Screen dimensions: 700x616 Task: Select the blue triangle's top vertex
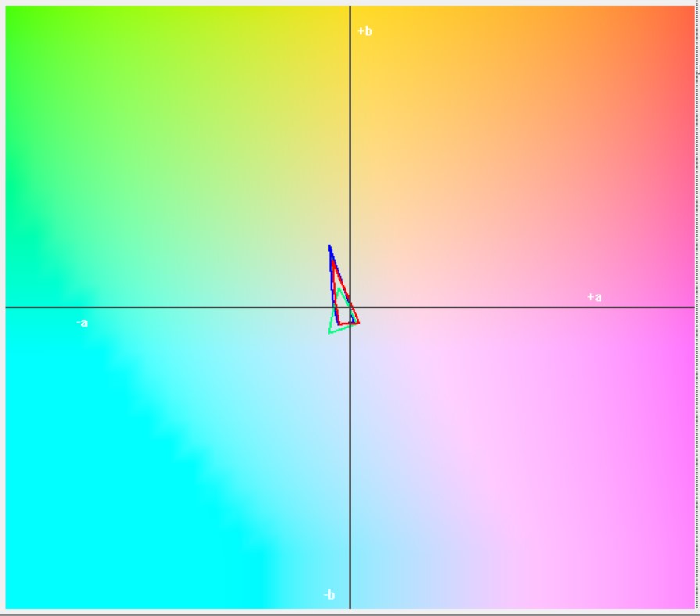330,246
